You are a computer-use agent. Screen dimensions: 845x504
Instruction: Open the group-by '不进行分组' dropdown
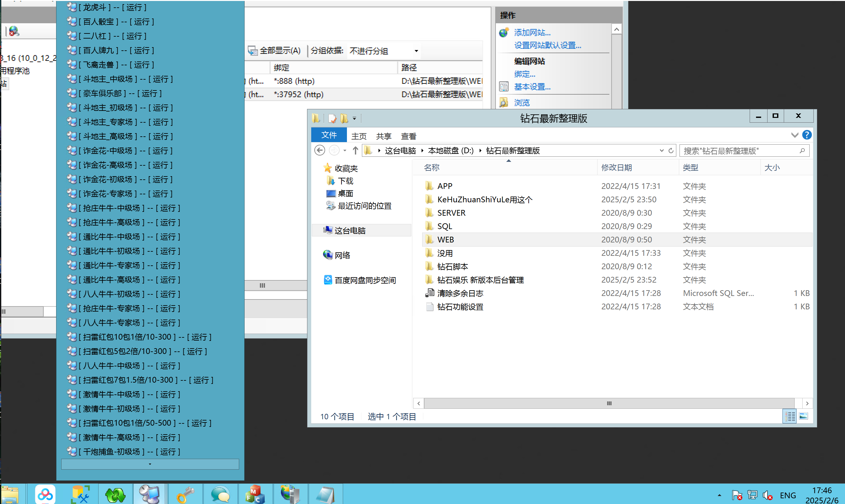coord(416,51)
